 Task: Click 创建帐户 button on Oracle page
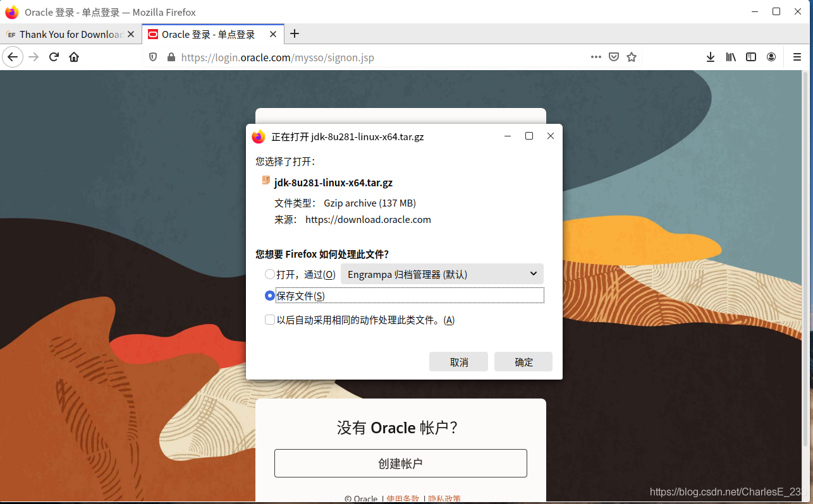400,464
